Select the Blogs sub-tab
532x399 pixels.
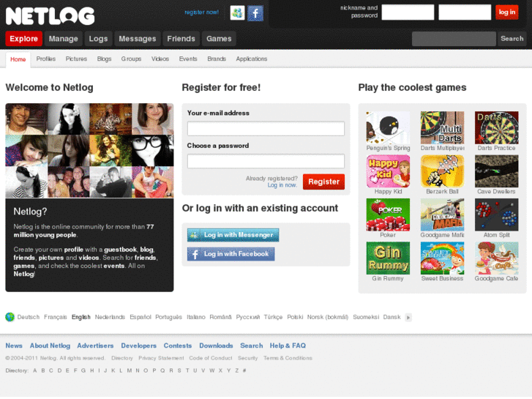coord(104,59)
